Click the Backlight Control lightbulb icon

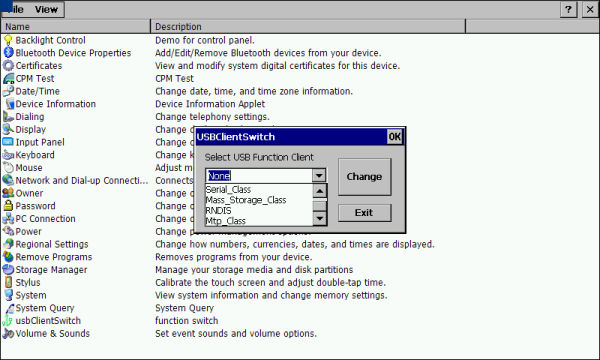pos(8,40)
